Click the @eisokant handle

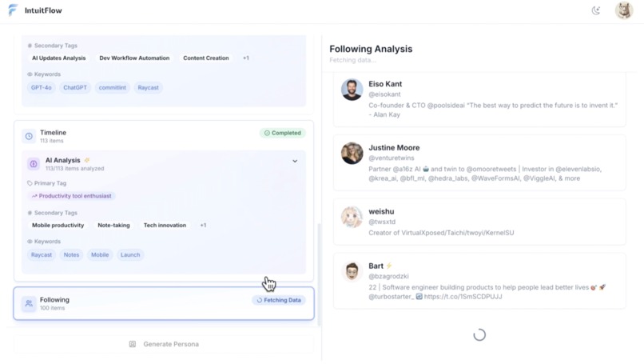384,94
